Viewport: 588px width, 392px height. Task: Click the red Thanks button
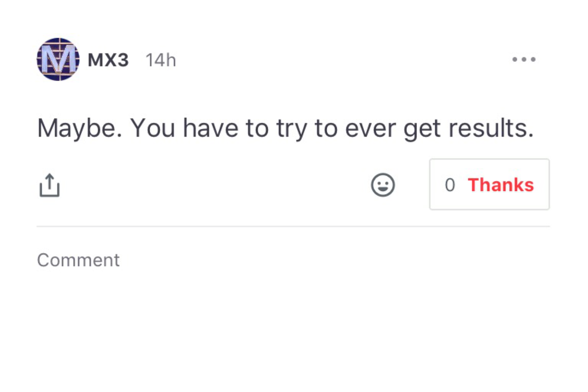coord(500,185)
